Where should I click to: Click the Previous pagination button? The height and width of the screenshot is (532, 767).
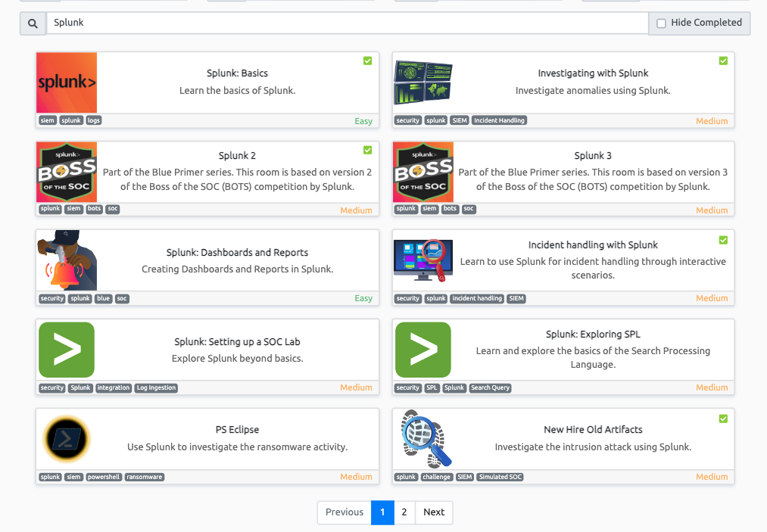click(345, 512)
